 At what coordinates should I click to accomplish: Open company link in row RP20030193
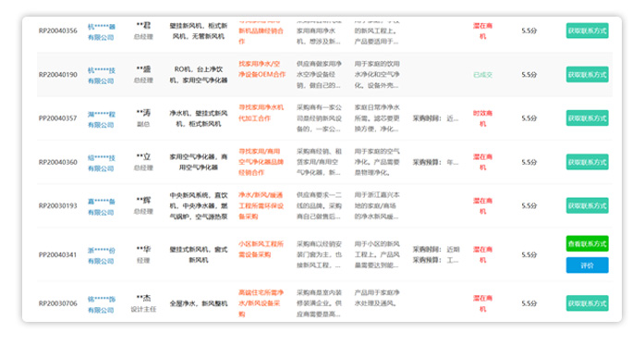(x=101, y=207)
